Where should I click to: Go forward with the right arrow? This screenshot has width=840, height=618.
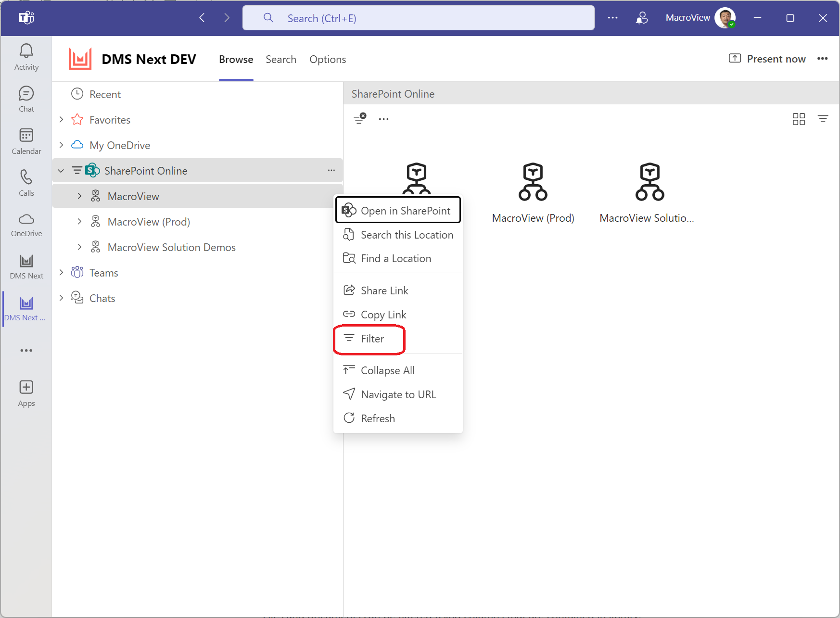point(227,18)
